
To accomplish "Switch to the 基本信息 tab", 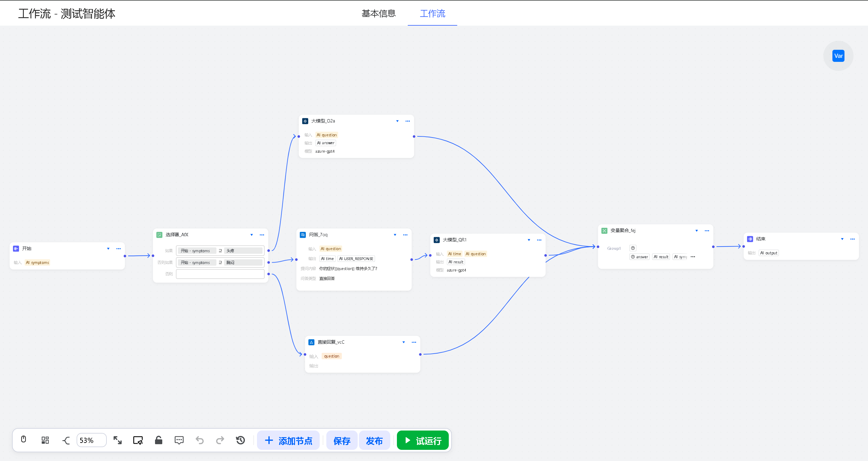I will tap(379, 14).
